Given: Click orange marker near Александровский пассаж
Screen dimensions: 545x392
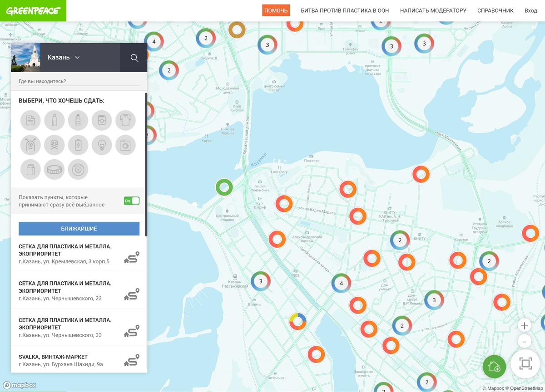Looking at the screenshot, I should (277, 239).
